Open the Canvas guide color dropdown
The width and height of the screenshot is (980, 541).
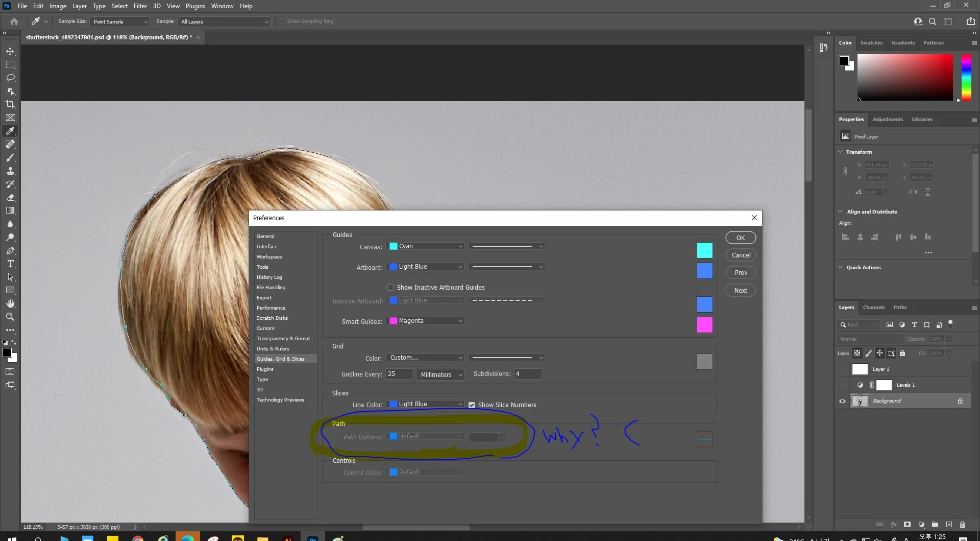[x=426, y=246]
